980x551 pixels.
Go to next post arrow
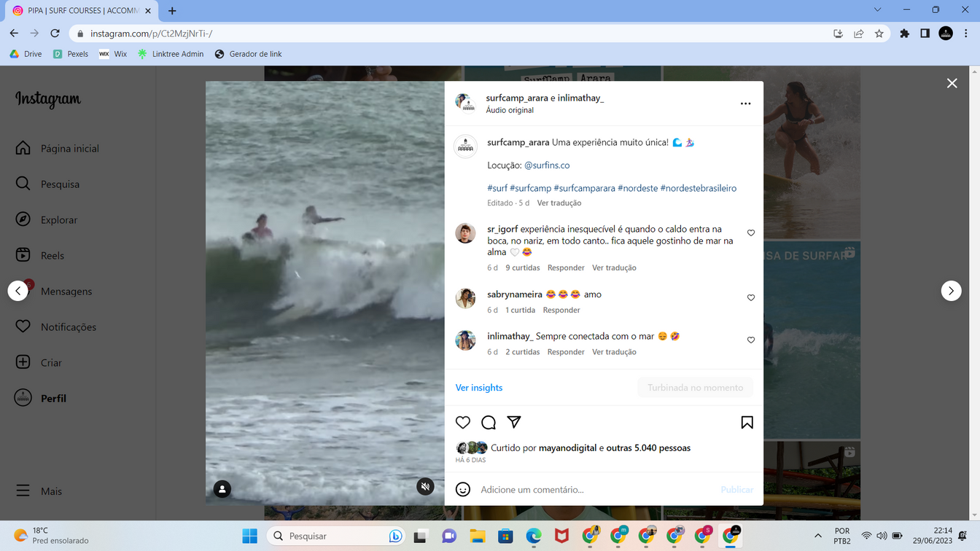pyautogui.click(x=951, y=291)
